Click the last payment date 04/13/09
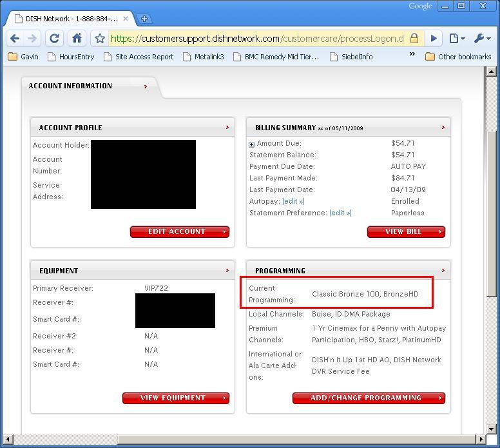This screenshot has width=500, height=448. tap(408, 190)
